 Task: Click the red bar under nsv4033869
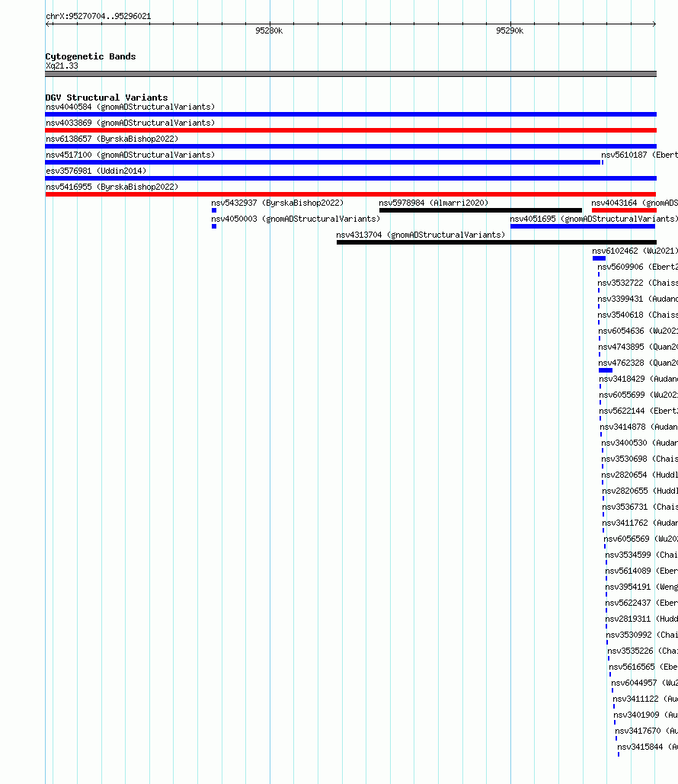click(x=350, y=130)
